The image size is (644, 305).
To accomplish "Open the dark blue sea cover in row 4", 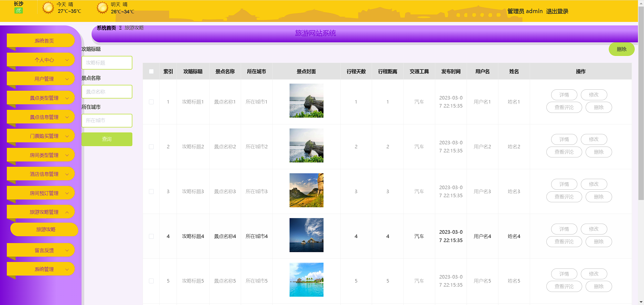I will click(x=306, y=235).
